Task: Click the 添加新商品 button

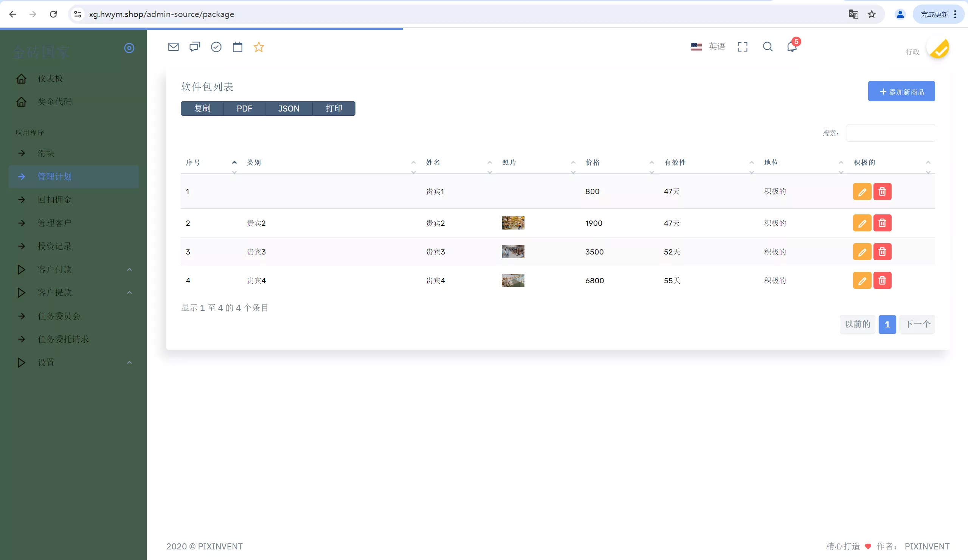Action: [x=901, y=92]
